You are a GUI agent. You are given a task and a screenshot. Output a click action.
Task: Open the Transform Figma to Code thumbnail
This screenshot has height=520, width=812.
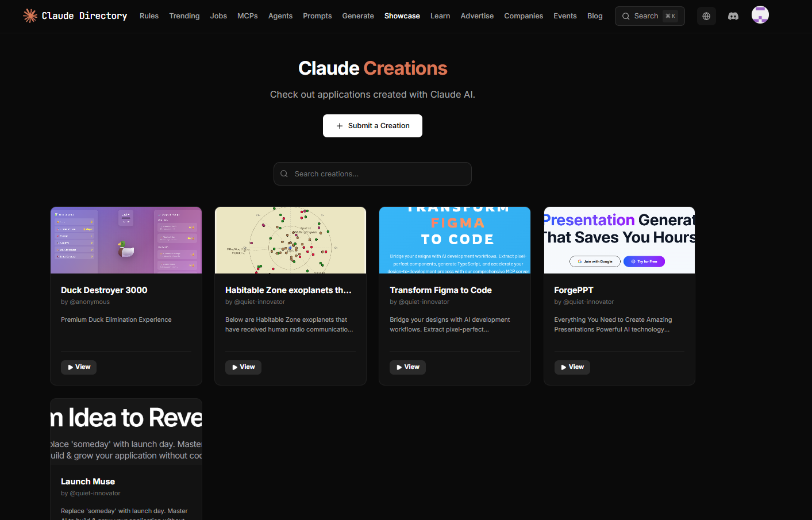455,240
